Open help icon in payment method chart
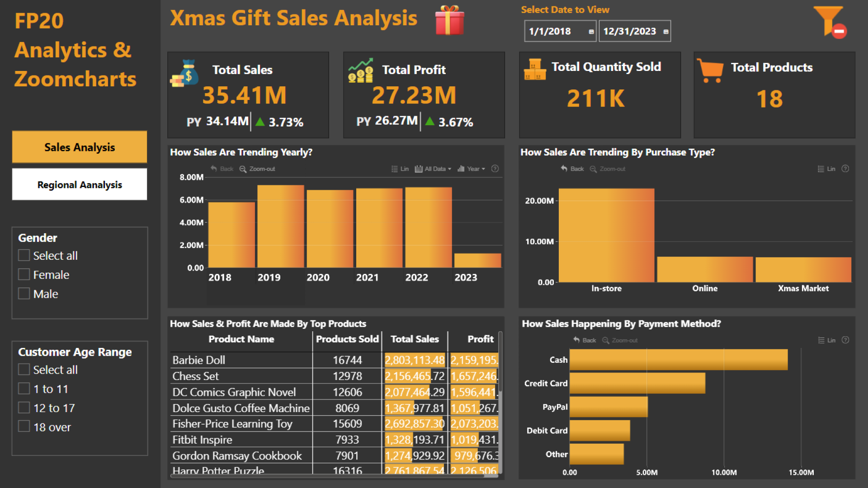This screenshot has width=868, height=488. tap(846, 340)
